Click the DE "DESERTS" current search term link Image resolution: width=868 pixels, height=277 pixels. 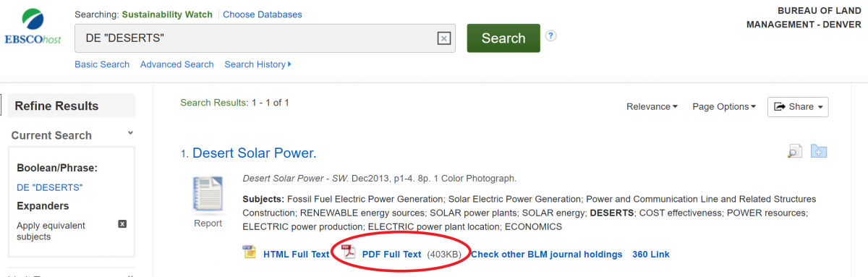[x=50, y=187]
